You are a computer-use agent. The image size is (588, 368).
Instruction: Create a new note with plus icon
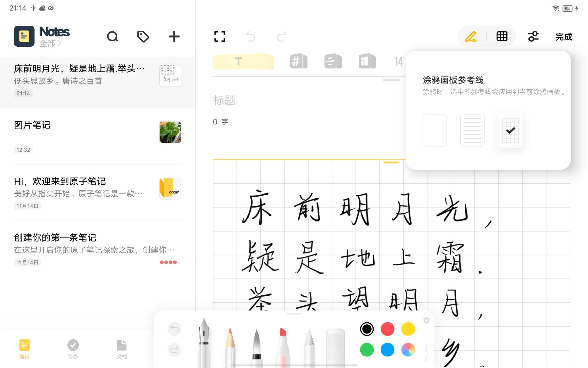[174, 36]
